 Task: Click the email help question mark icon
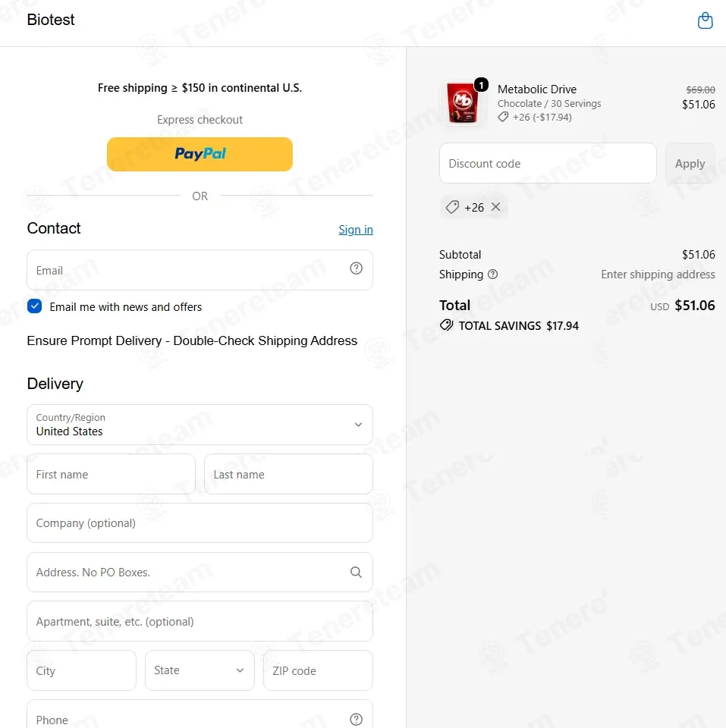356,268
